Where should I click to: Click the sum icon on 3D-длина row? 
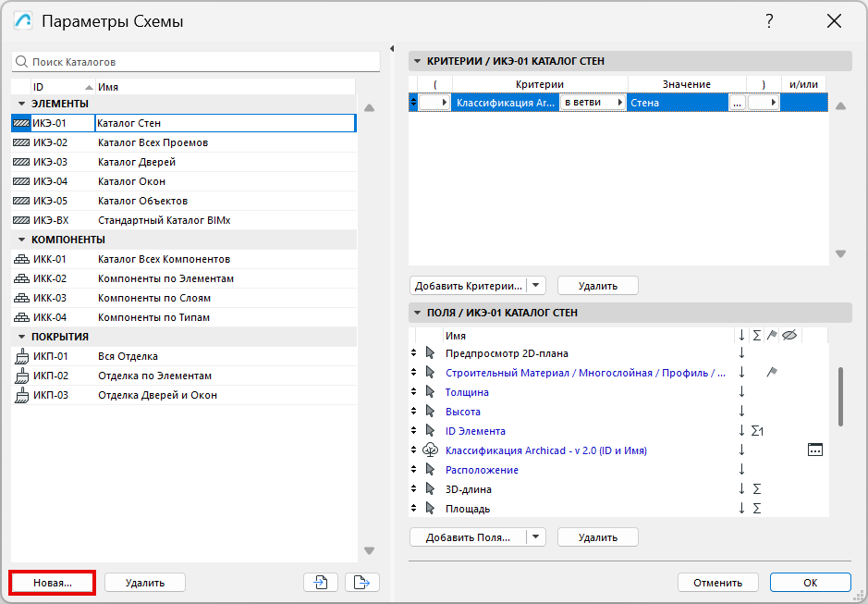coord(756,489)
